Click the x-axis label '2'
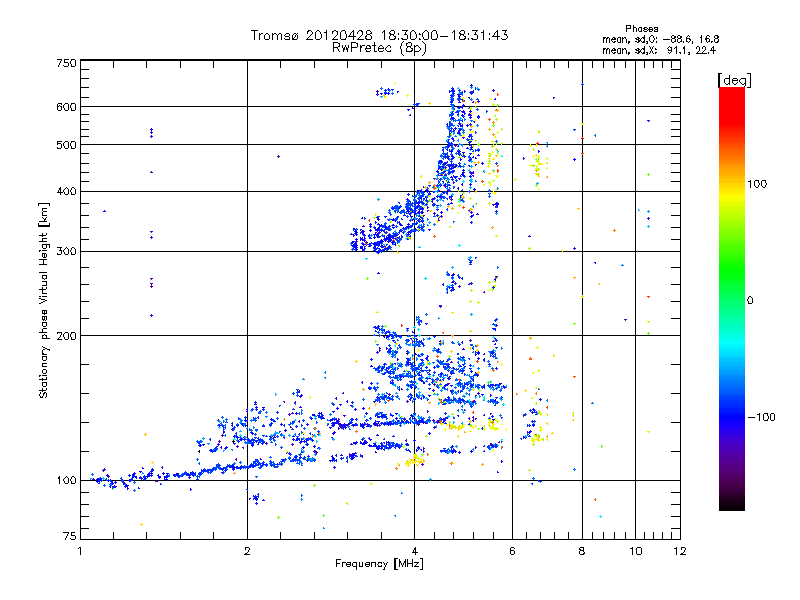Screen dimensions: 800x600 pyautogui.click(x=247, y=552)
